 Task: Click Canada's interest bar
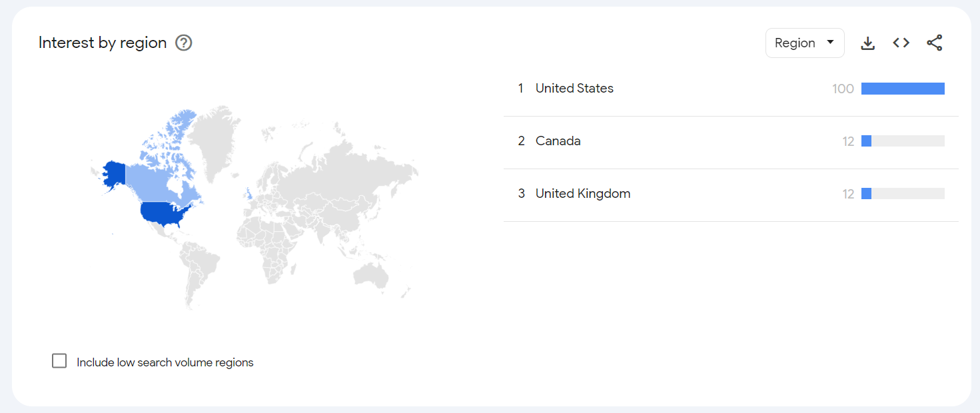(903, 141)
